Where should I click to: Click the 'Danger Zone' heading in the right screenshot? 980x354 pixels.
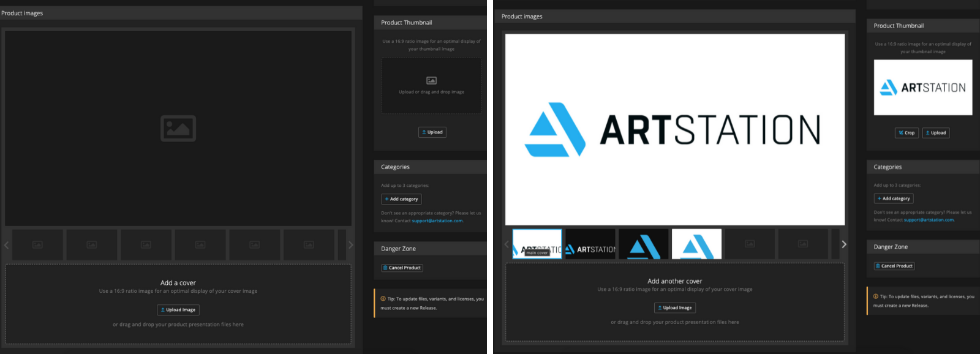click(891, 247)
